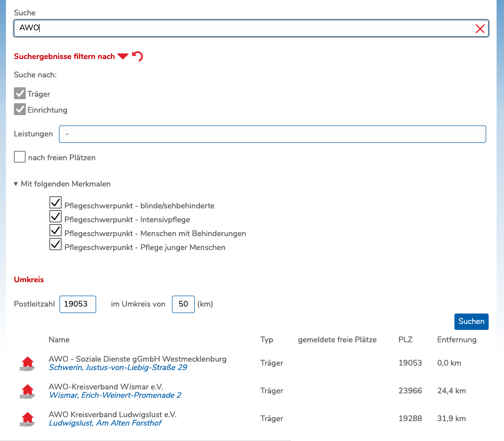The image size is (504, 441).
Task: Open the Leistungen dropdown
Action: [x=272, y=134]
